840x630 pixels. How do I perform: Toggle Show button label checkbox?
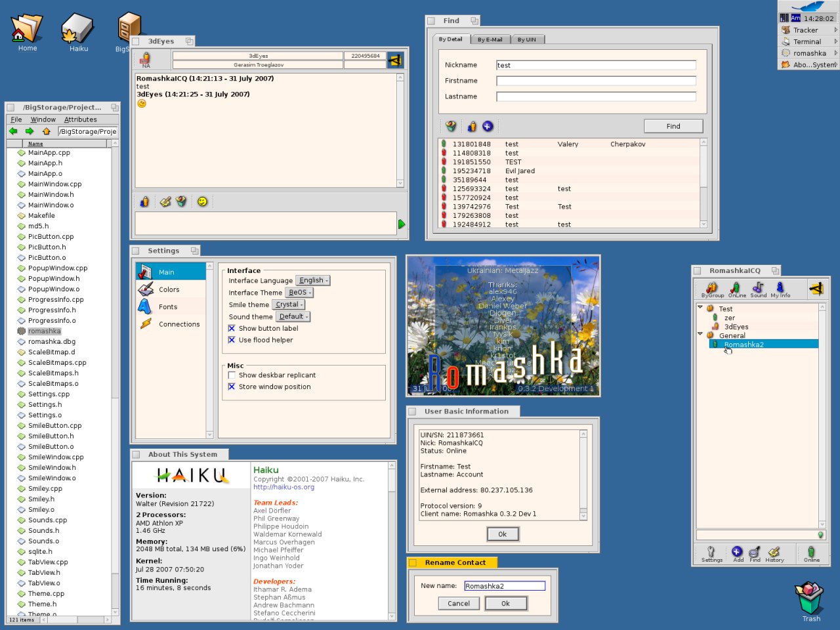point(232,328)
